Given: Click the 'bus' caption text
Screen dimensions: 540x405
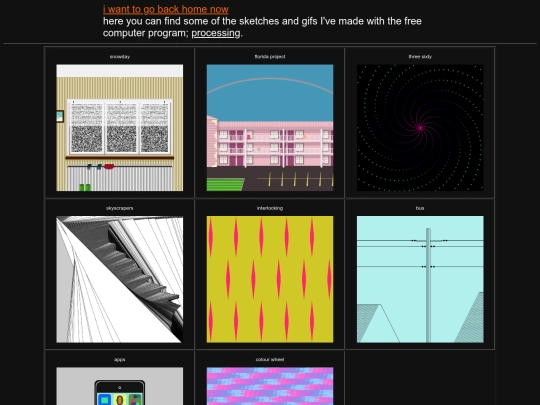Looking at the screenshot, I should point(420,208).
